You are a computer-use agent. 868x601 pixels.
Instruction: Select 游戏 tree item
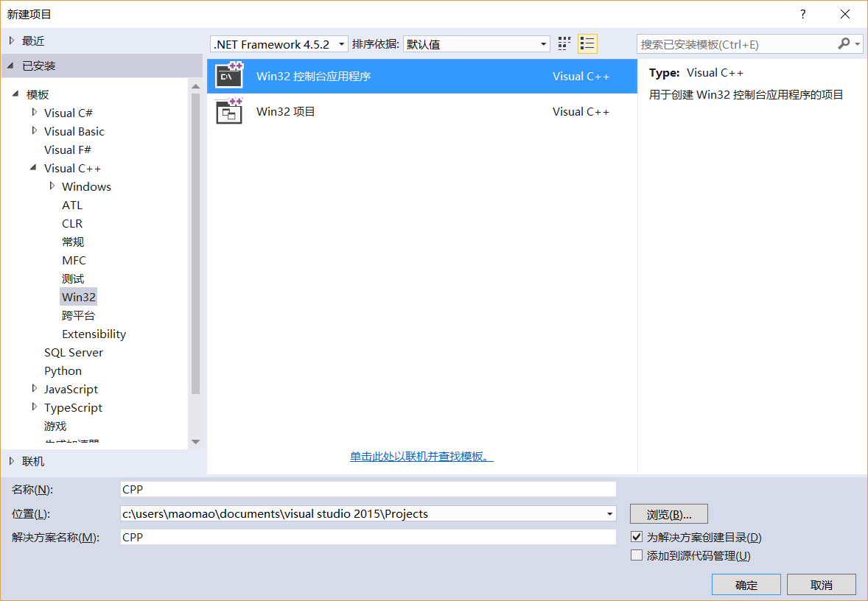[55, 426]
